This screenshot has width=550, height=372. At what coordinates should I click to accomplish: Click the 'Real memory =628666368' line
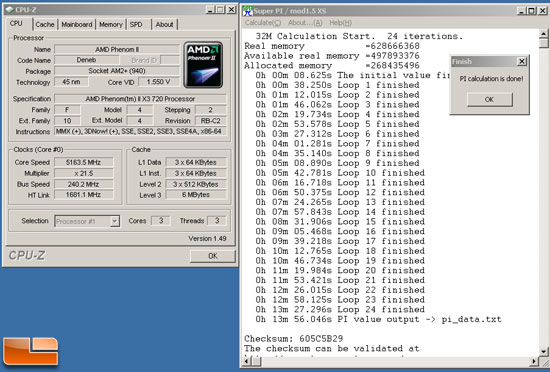click(332, 46)
